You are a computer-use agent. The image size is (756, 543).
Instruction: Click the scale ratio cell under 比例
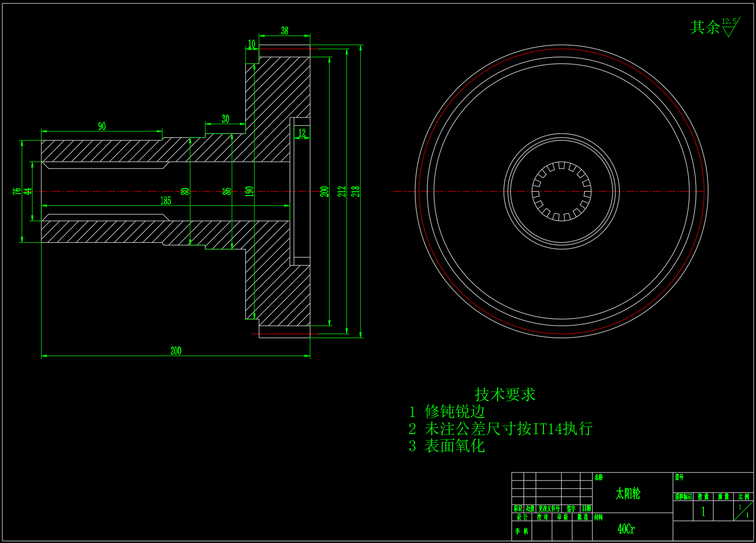pyautogui.click(x=743, y=511)
